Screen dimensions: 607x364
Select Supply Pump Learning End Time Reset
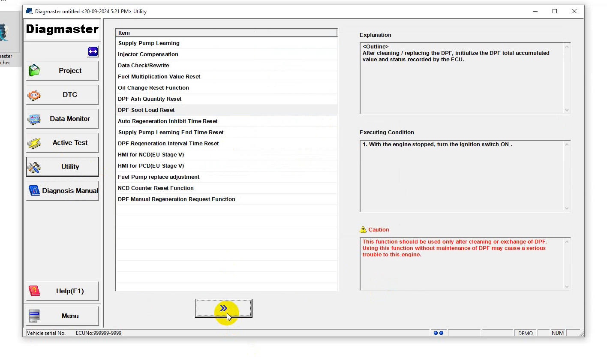pos(226,132)
